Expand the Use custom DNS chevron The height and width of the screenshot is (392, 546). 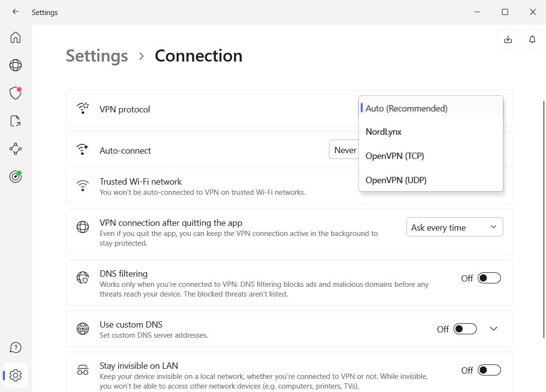493,329
